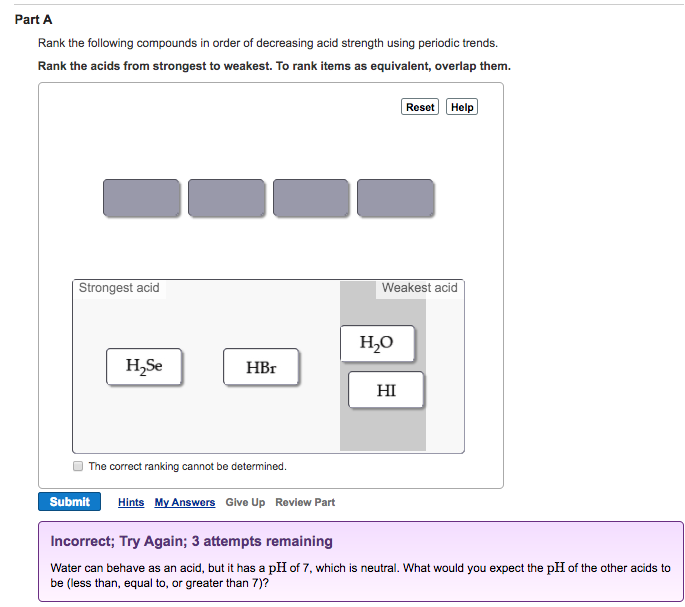Select the HI acid tile
The image size is (685, 607).
(x=386, y=390)
